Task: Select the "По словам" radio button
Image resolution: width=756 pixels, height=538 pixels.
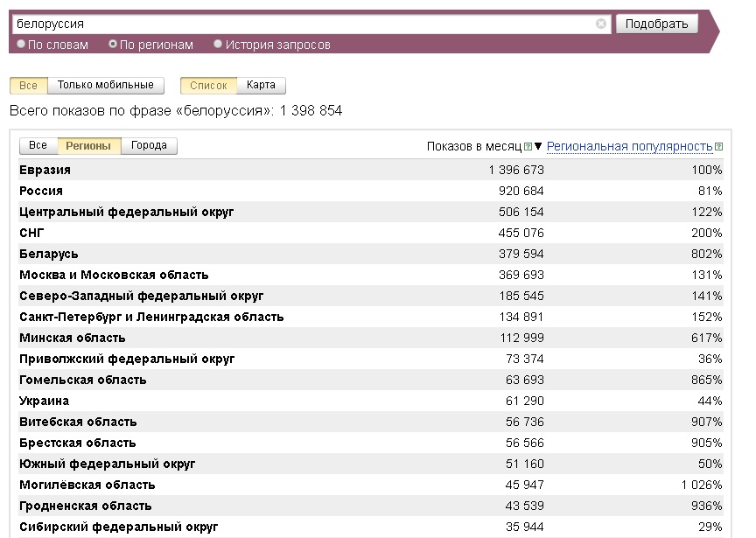Action: tap(22, 45)
